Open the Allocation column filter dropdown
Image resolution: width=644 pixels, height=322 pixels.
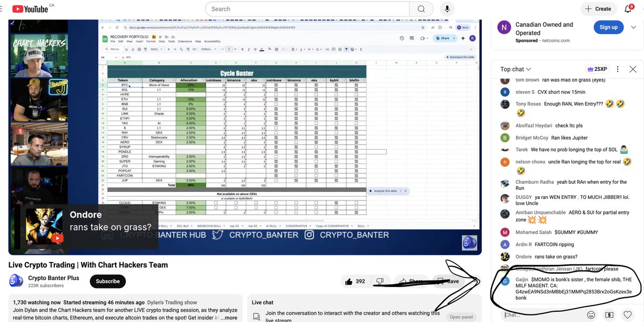[203, 80]
